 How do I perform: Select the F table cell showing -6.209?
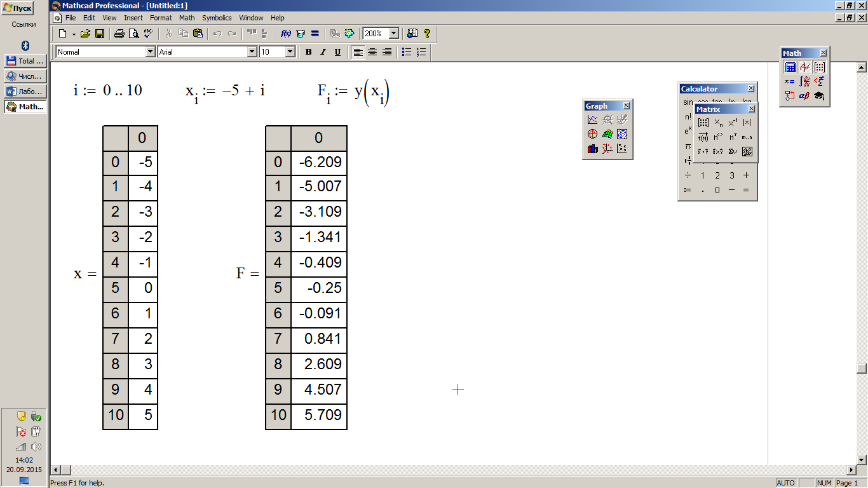(319, 163)
